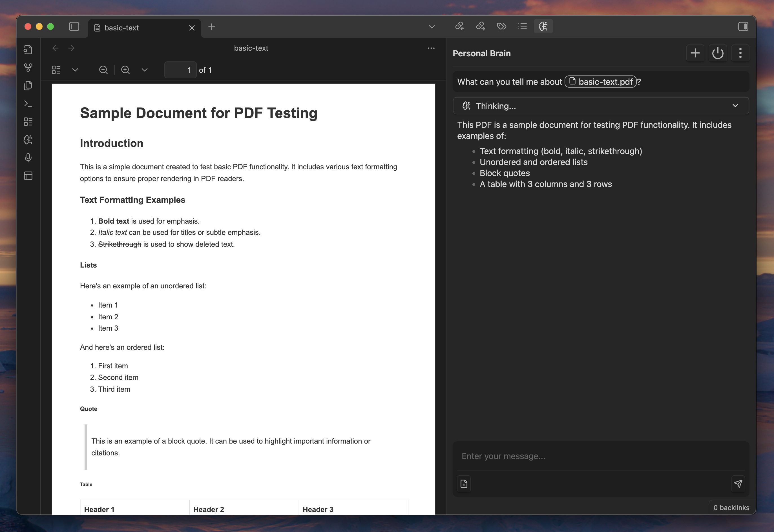Click the PDF zoom in button
Screen dimensions: 774x532
pyautogui.click(x=125, y=70)
